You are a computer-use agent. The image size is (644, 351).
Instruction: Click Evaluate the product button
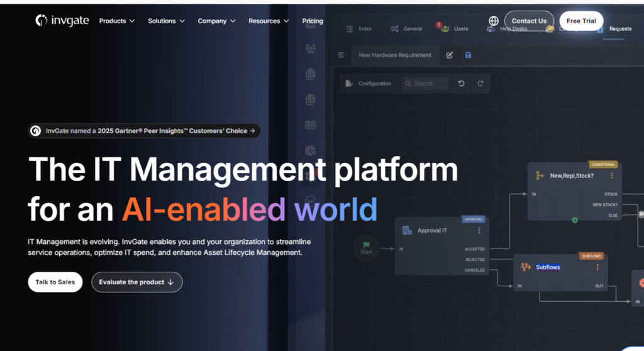click(x=136, y=282)
